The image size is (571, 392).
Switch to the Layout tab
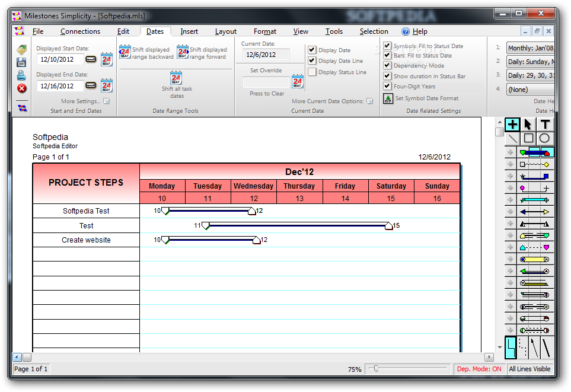pos(225,31)
